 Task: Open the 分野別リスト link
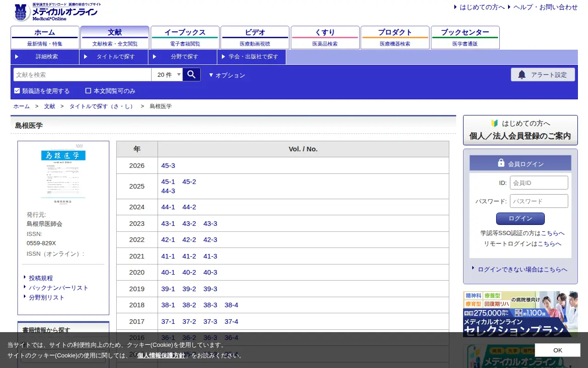click(x=46, y=298)
